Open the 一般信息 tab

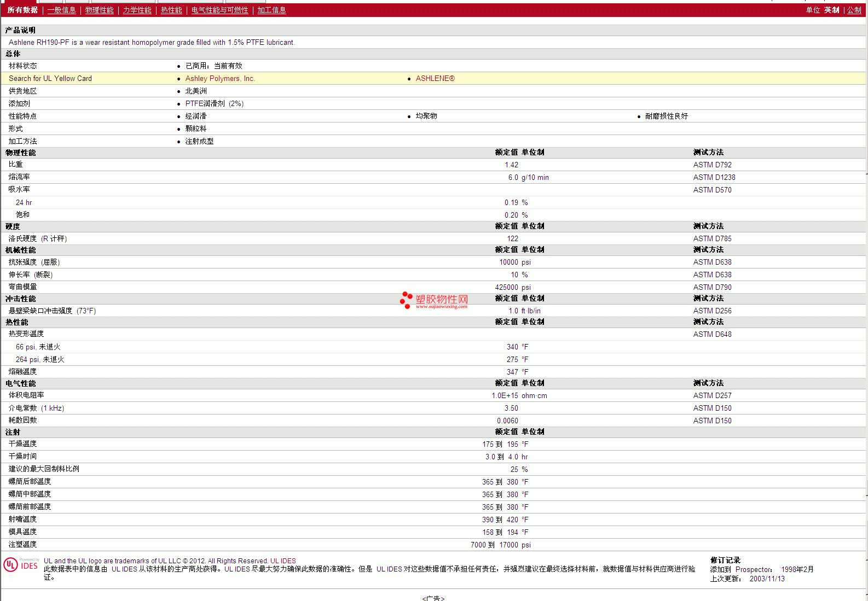coord(62,10)
